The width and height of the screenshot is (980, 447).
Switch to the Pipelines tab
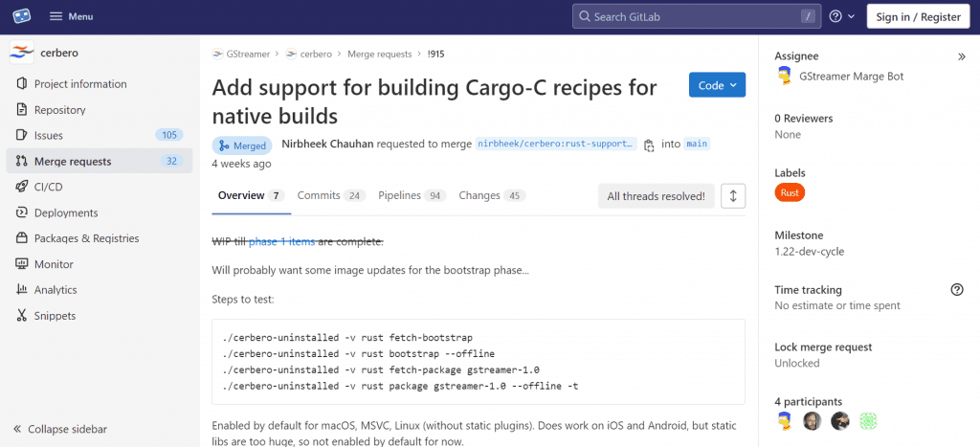(x=412, y=195)
